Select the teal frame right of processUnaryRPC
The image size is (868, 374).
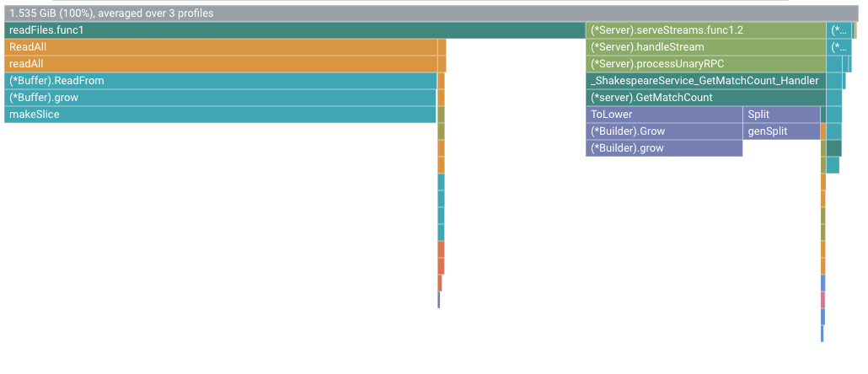[834, 64]
